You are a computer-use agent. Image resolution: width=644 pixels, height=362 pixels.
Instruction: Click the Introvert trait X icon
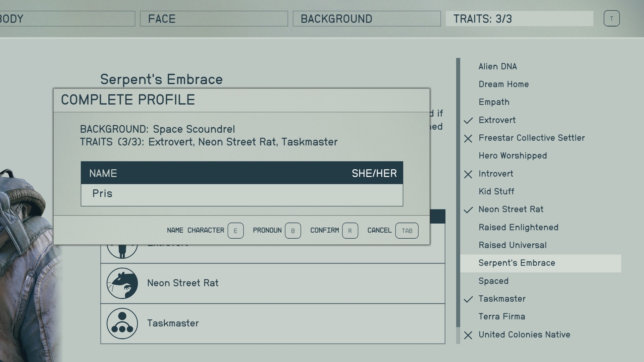point(468,173)
